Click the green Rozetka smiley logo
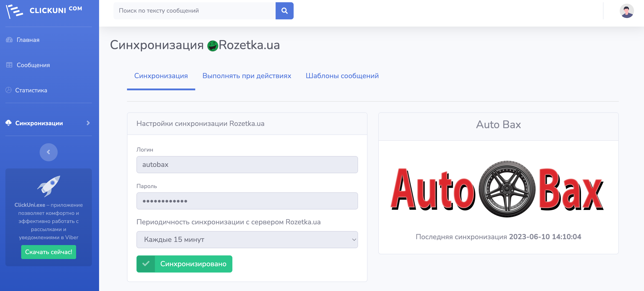The height and width of the screenshot is (291, 644). coord(213,46)
